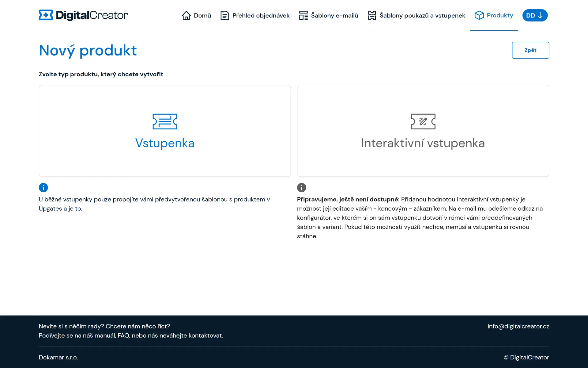Click the blue ticket icon on the Vstupenka card
The height and width of the screenshot is (368, 588).
click(165, 121)
